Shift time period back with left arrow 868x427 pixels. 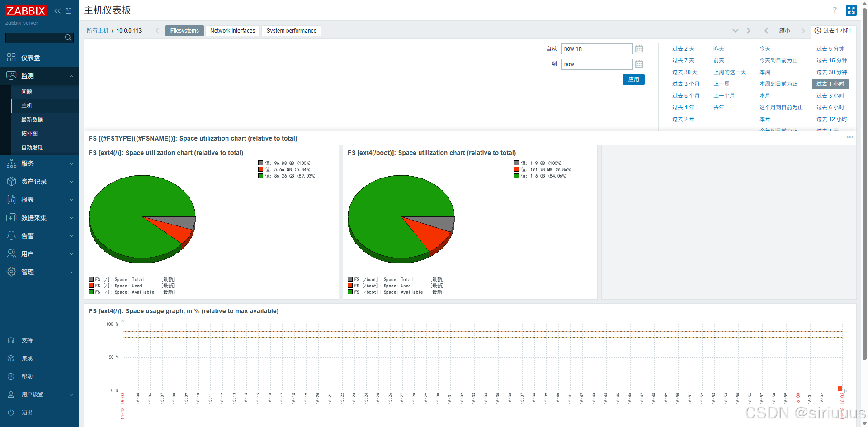click(x=766, y=31)
